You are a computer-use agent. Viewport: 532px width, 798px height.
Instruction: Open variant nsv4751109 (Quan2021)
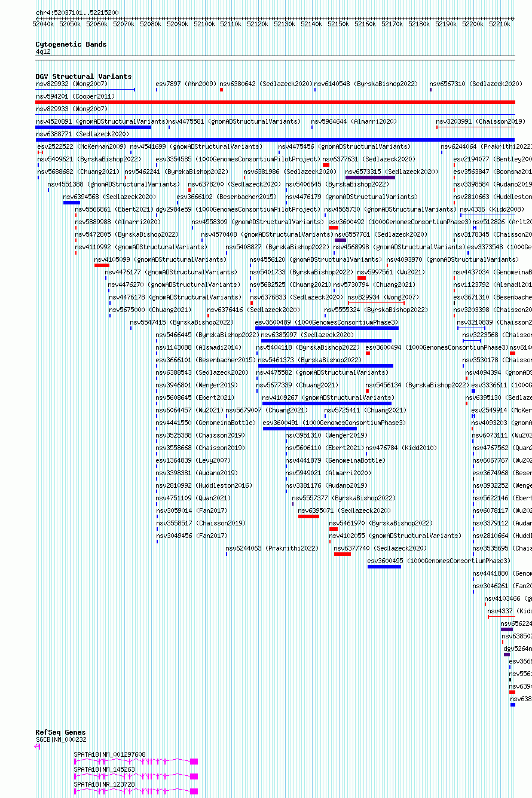[193, 498]
